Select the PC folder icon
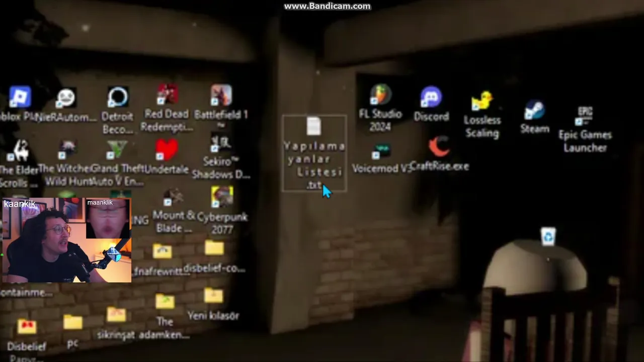The width and height of the screenshot is (644, 362). [x=72, y=322]
